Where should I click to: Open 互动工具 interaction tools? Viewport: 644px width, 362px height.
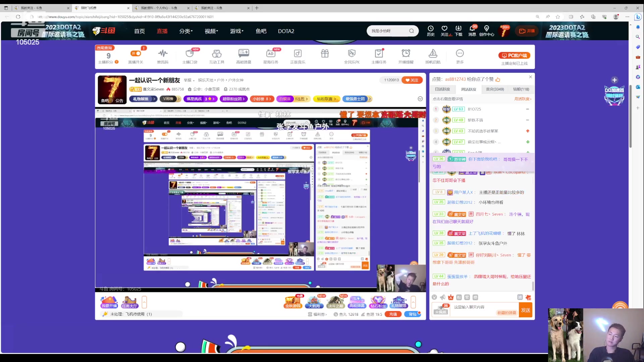[x=217, y=56]
